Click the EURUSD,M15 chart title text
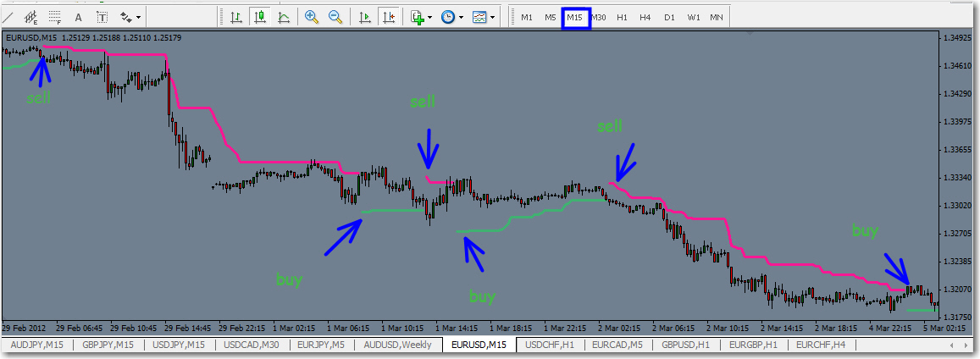 (32, 38)
